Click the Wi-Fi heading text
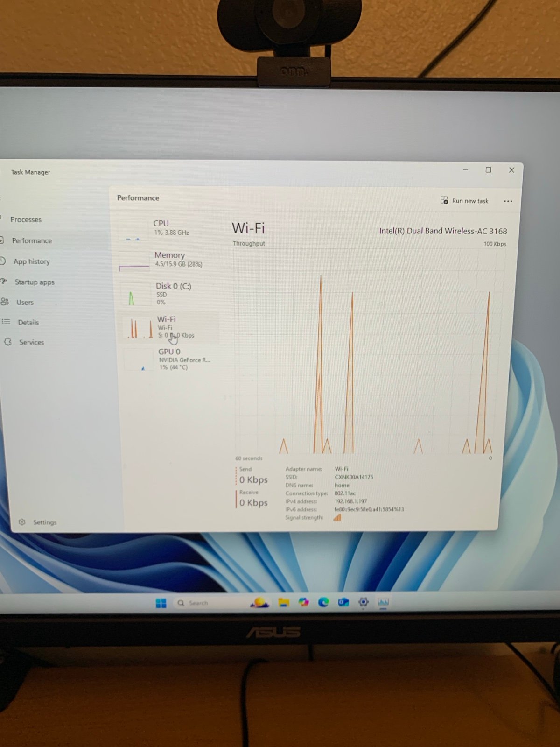Image resolution: width=560 pixels, height=747 pixels. pyautogui.click(x=248, y=228)
